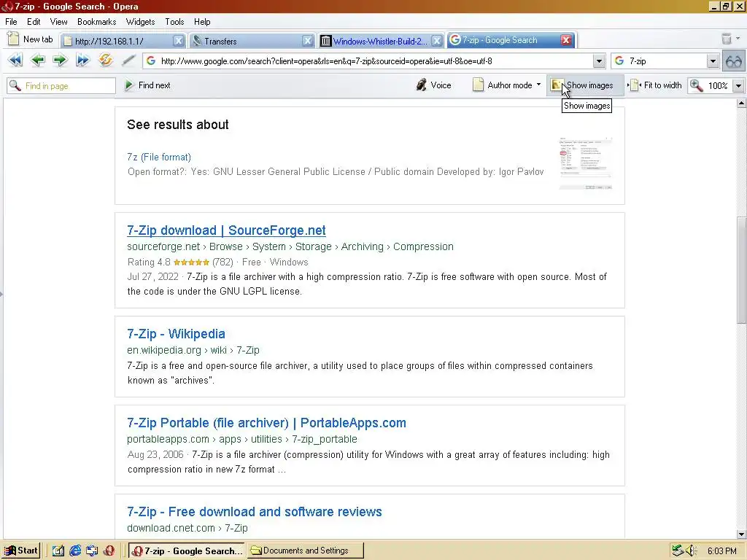Click the Fast forward button
The height and width of the screenshot is (560, 747).
[83, 61]
